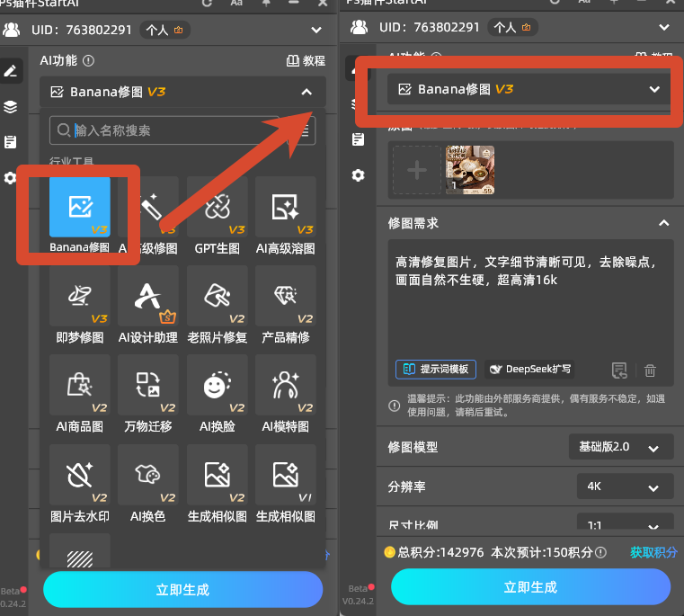Click UID: 763802291 text in left panel
684x616 pixels.
click(81, 30)
